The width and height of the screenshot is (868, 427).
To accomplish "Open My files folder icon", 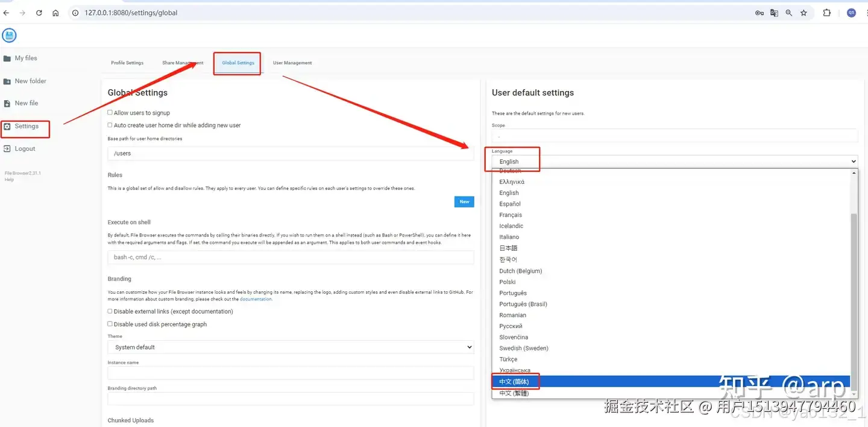I will [x=7, y=59].
